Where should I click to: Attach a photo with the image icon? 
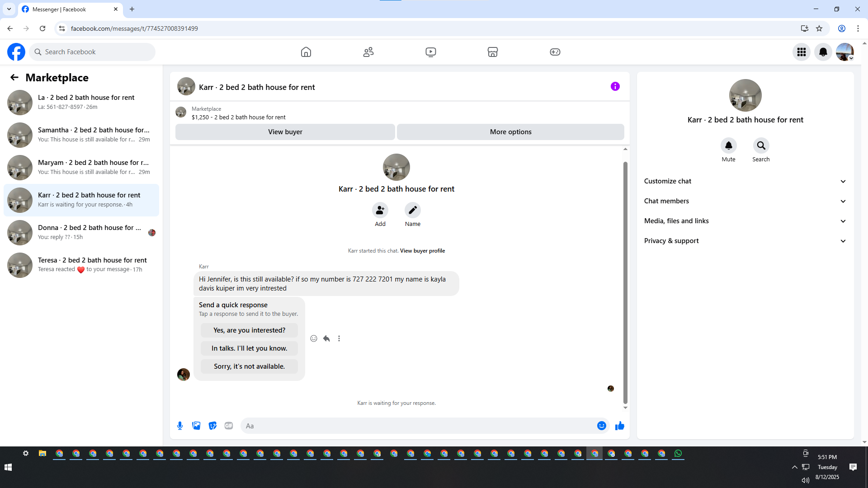click(x=196, y=426)
